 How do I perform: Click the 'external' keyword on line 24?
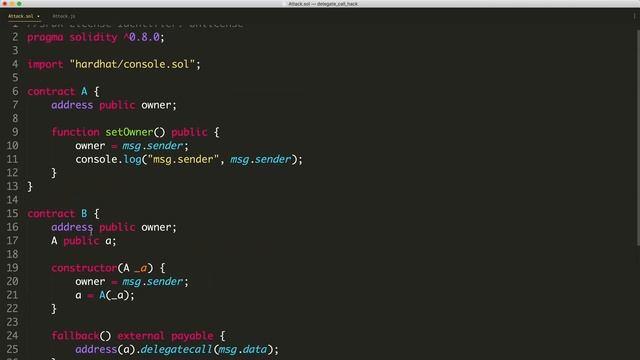point(141,336)
